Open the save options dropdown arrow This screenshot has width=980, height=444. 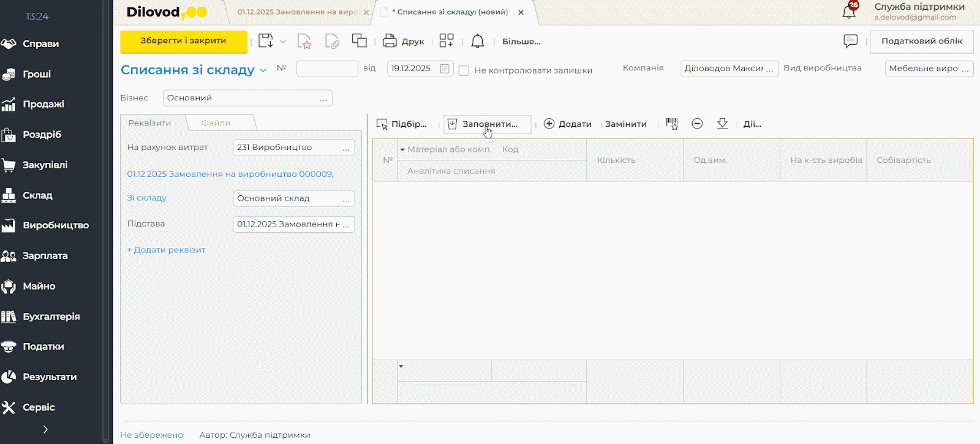click(x=283, y=42)
